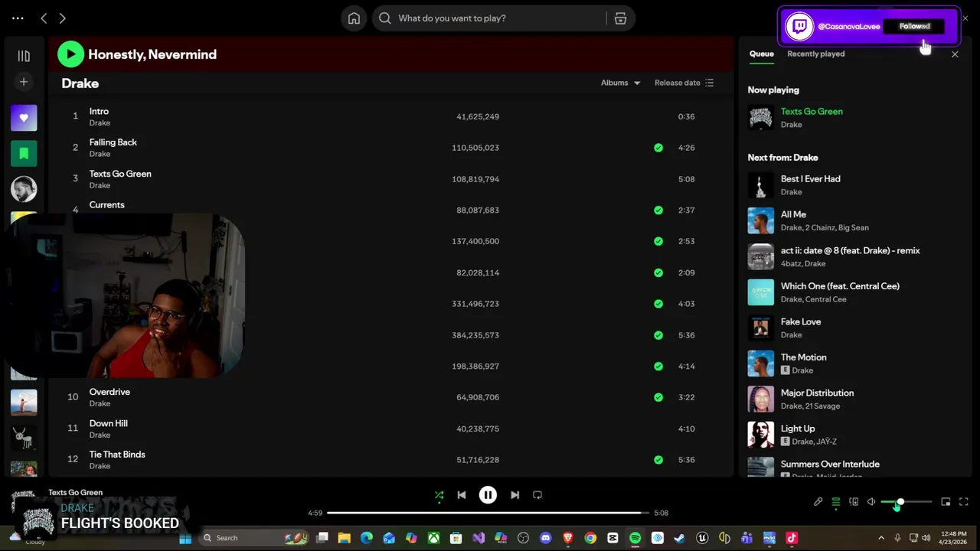The image size is (980, 551).
Task: Open Honestly, Nevermind album title
Action: point(152,54)
